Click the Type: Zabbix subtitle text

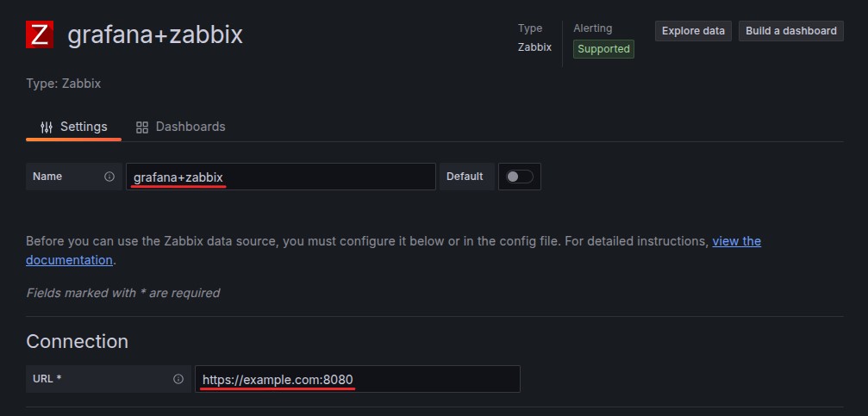(64, 84)
